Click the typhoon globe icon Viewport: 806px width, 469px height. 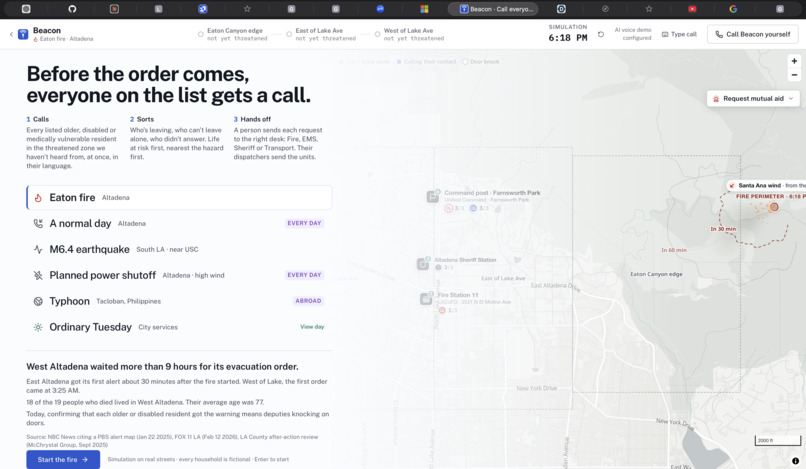tap(38, 301)
